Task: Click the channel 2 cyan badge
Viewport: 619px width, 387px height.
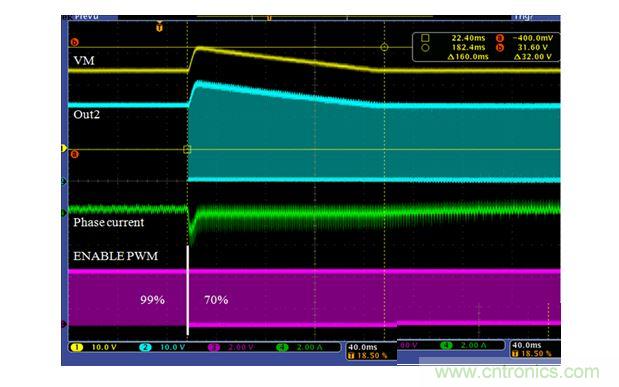Action: tap(145, 348)
